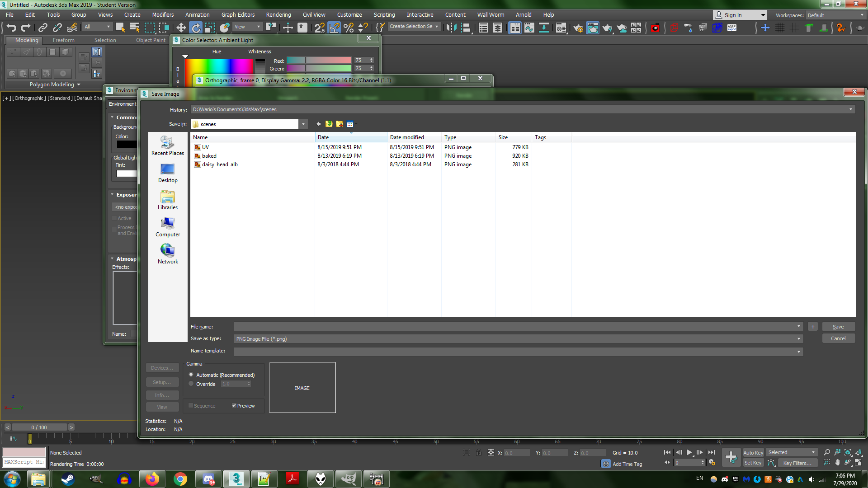The width and height of the screenshot is (868, 488).
Task: Open the Name template dropdown
Action: (799, 352)
